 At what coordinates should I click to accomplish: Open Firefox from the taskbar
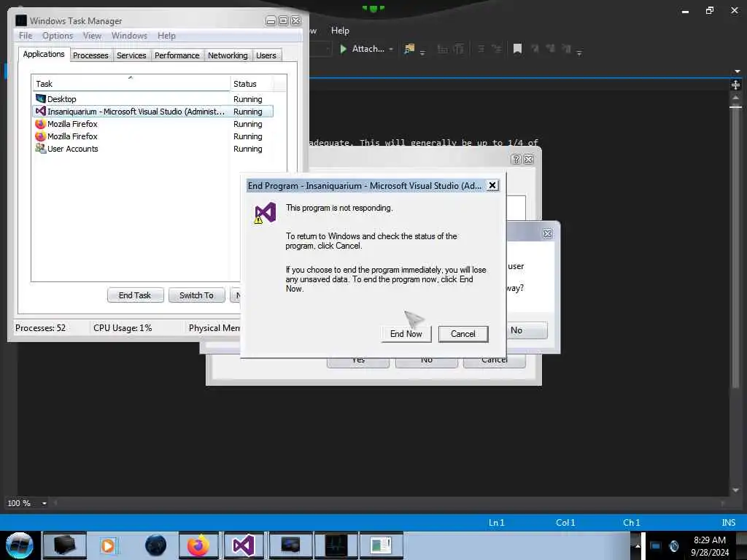click(x=198, y=545)
